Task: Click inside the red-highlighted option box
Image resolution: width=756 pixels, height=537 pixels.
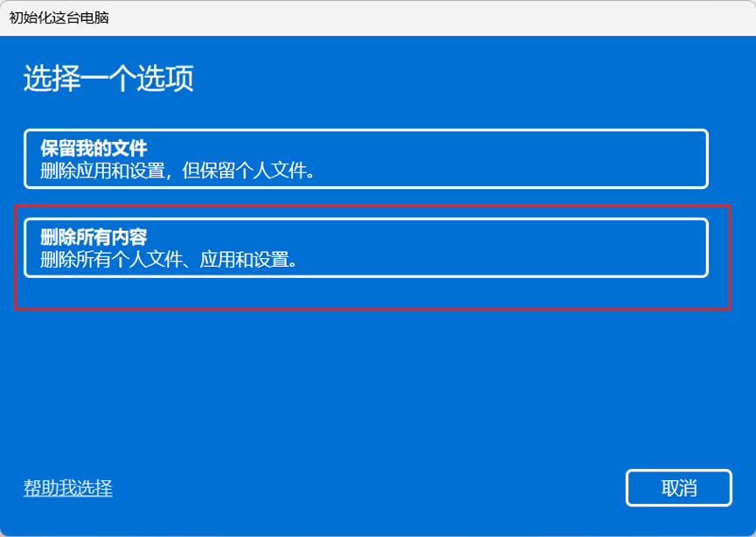Action: click(x=366, y=248)
